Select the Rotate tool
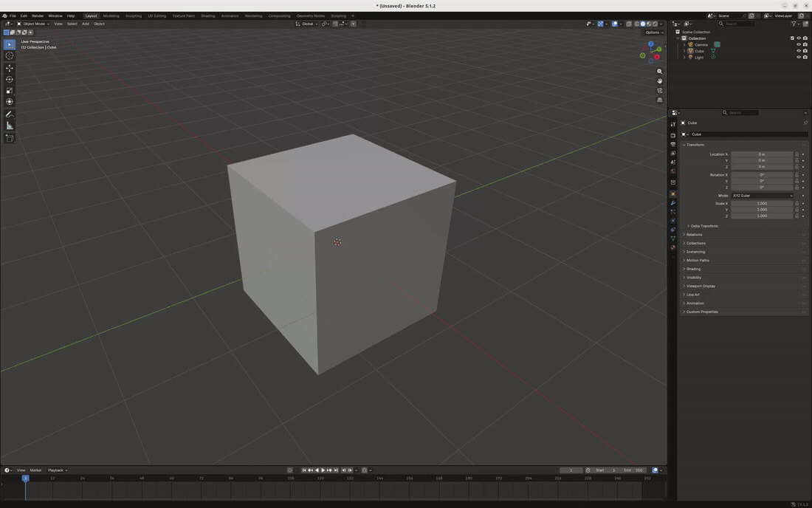The height and width of the screenshot is (508, 812). [10, 79]
